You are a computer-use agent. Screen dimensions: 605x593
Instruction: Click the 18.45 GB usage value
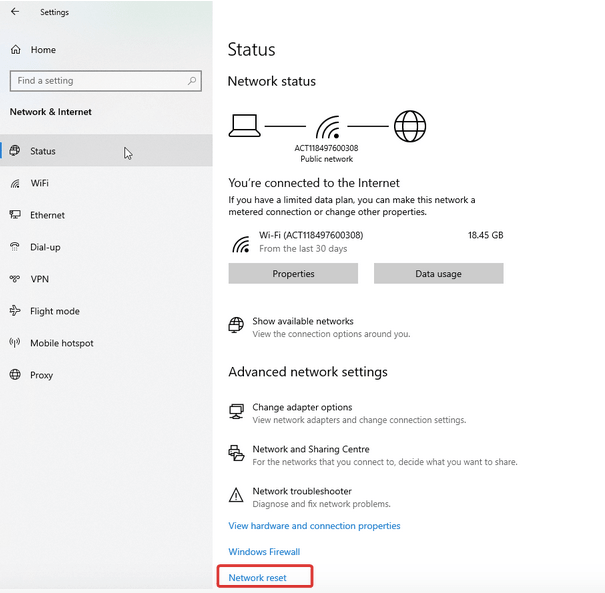[485, 235]
